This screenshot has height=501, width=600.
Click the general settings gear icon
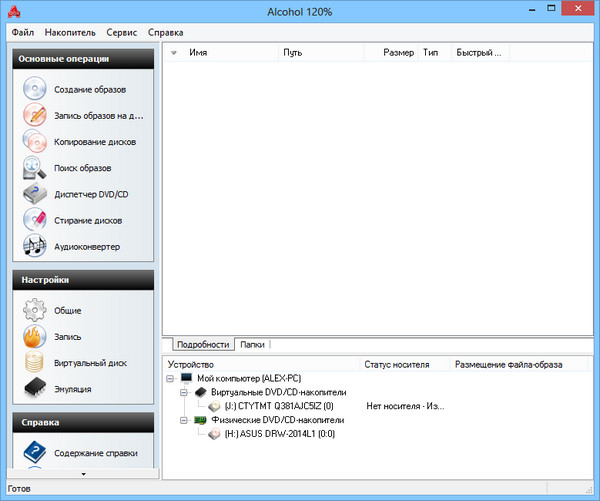click(35, 311)
